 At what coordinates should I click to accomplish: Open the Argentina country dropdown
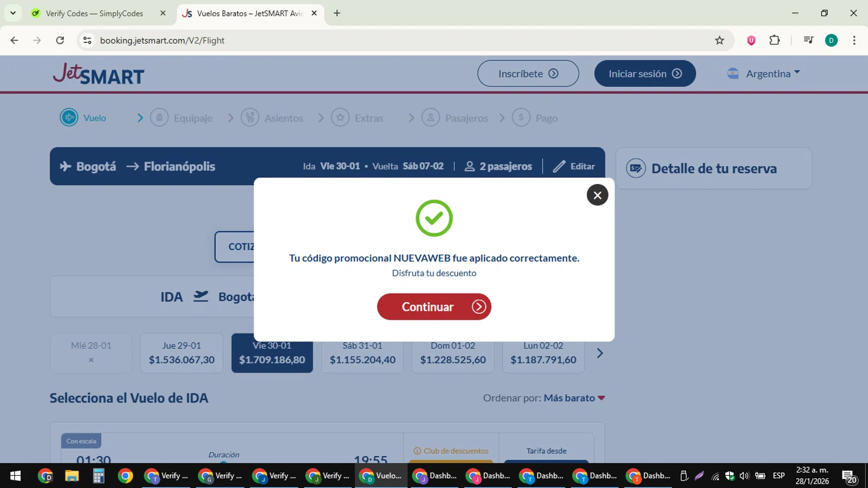point(764,74)
